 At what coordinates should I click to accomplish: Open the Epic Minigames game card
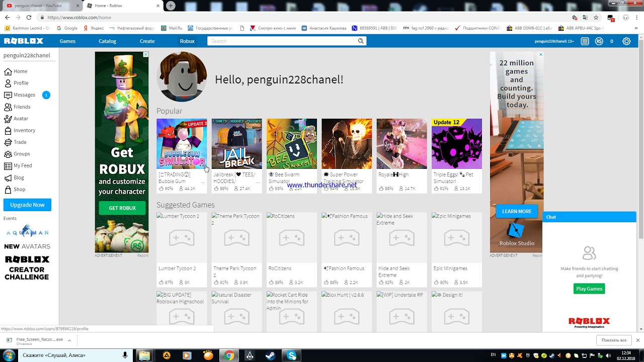(457, 249)
